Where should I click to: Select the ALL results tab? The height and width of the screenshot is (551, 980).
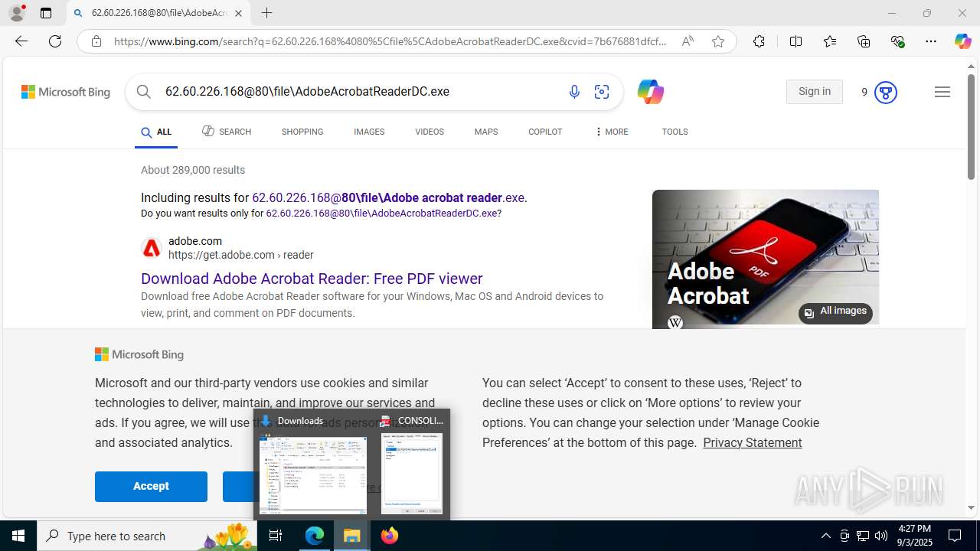156,132
